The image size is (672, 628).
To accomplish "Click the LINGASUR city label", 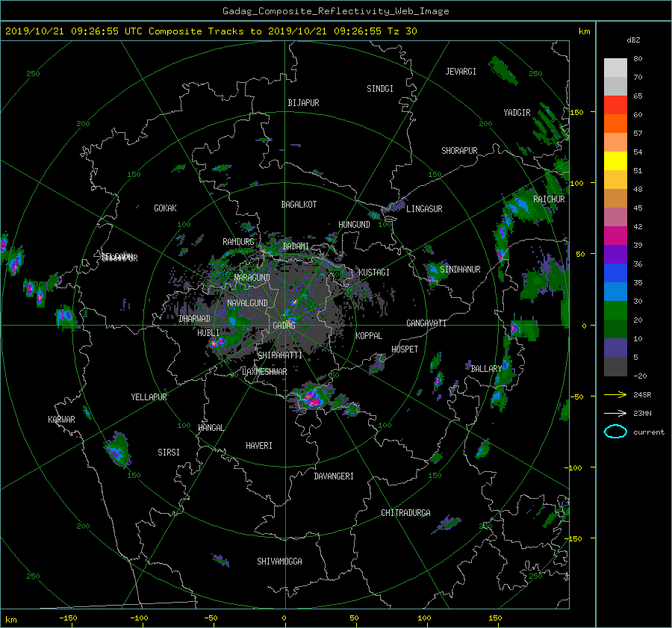I will [x=424, y=209].
